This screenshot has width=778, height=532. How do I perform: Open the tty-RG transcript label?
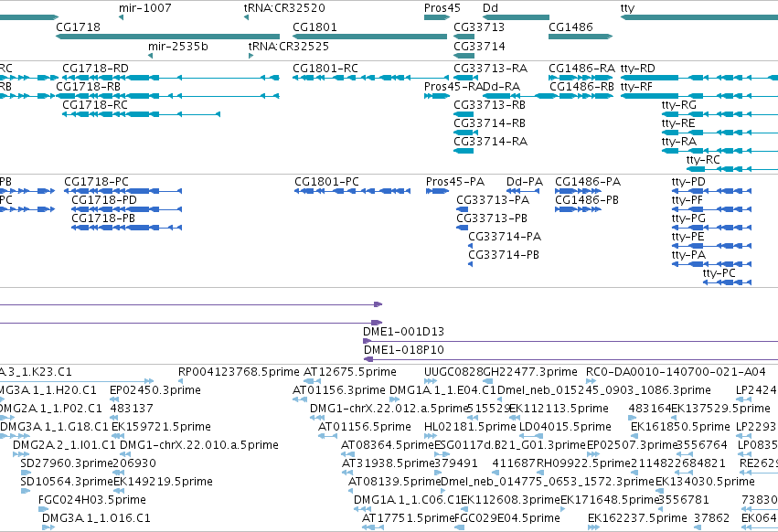[678, 105]
